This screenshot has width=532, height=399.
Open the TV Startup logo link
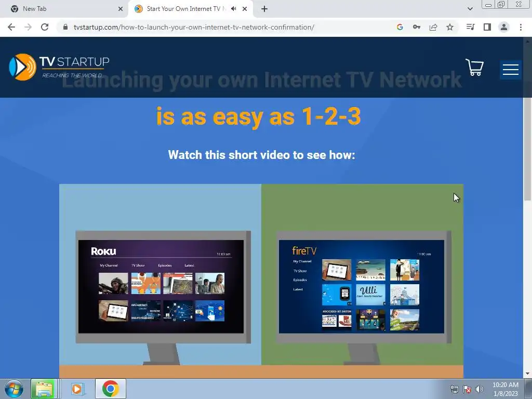[59, 66]
